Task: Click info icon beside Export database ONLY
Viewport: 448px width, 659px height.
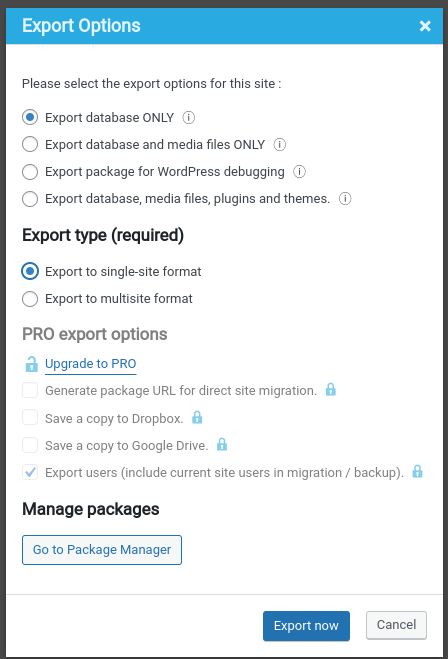Action: (x=188, y=117)
